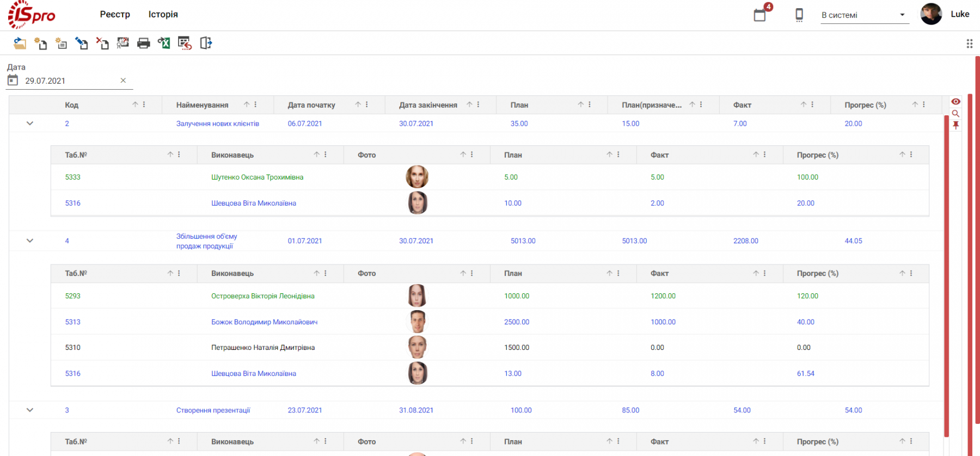Image resolution: width=980 pixels, height=456 pixels.
Task: Sort by Дата закінчення arrow
Action: point(469,104)
